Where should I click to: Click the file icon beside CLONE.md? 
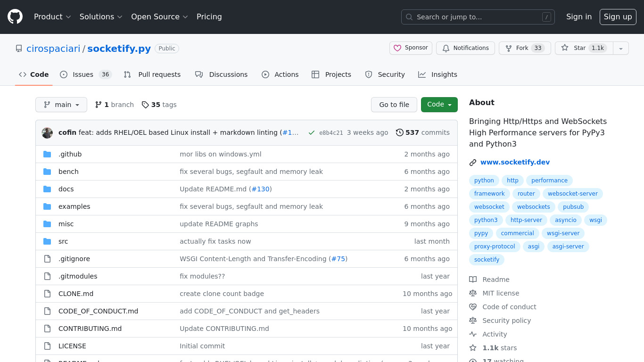[47, 294]
